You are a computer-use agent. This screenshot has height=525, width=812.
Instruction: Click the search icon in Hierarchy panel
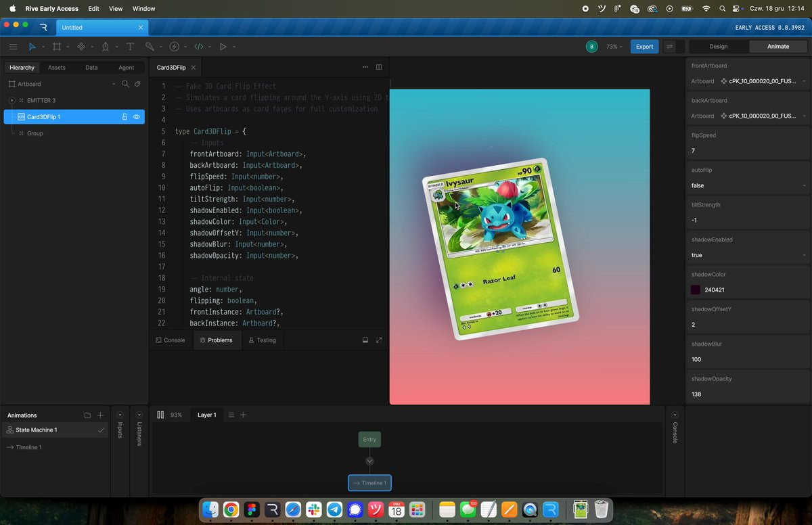[125, 84]
